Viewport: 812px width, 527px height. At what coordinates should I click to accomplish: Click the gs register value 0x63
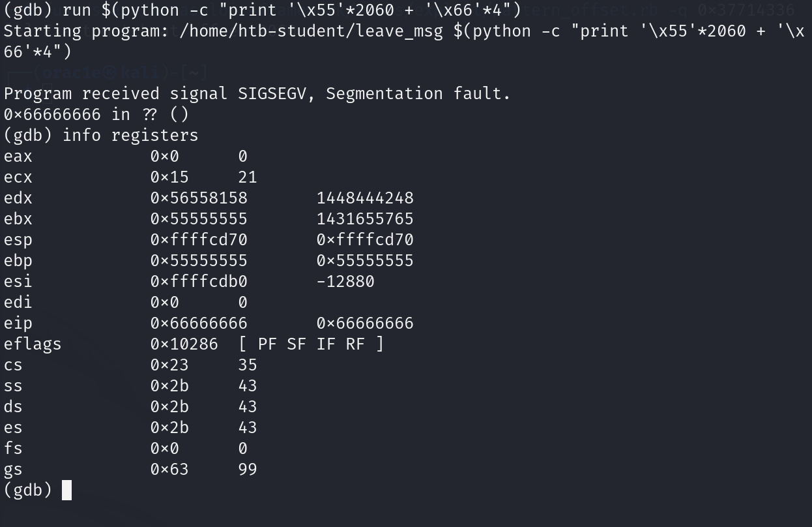pos(169,469)
